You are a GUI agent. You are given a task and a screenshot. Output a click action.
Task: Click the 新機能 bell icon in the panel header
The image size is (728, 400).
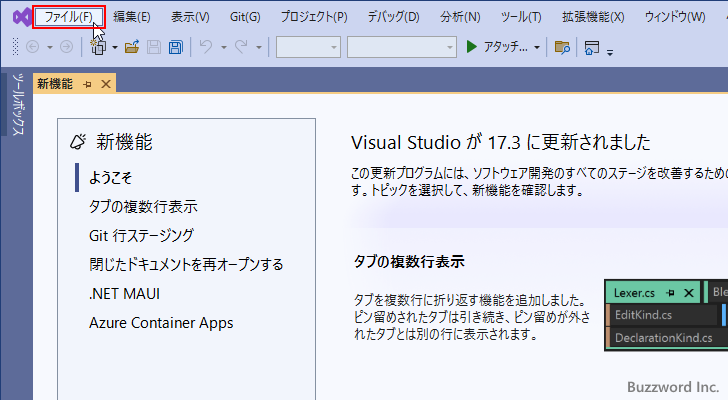[x=78, y=142]
